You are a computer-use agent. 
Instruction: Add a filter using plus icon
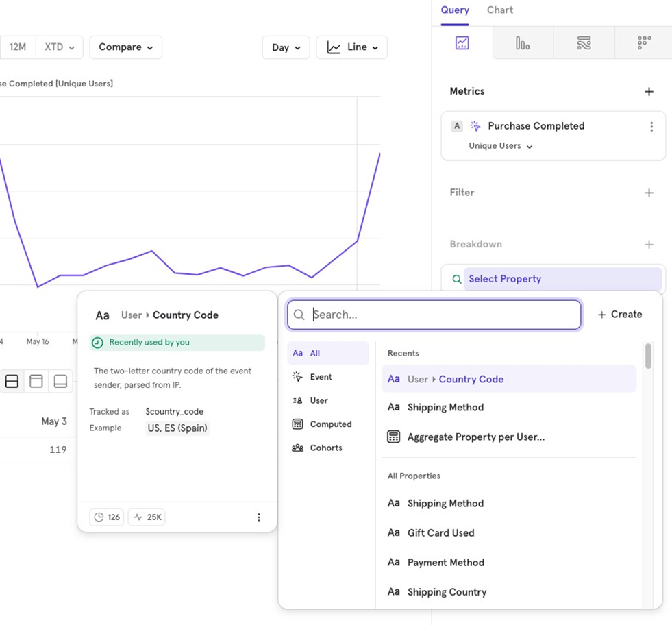pyautogui.click(x=649, y=193)
